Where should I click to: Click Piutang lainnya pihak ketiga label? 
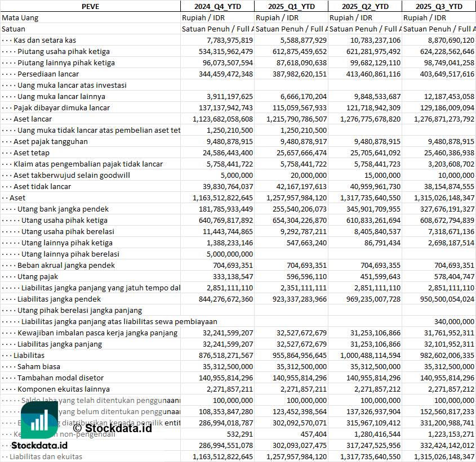tap(66, 63)
